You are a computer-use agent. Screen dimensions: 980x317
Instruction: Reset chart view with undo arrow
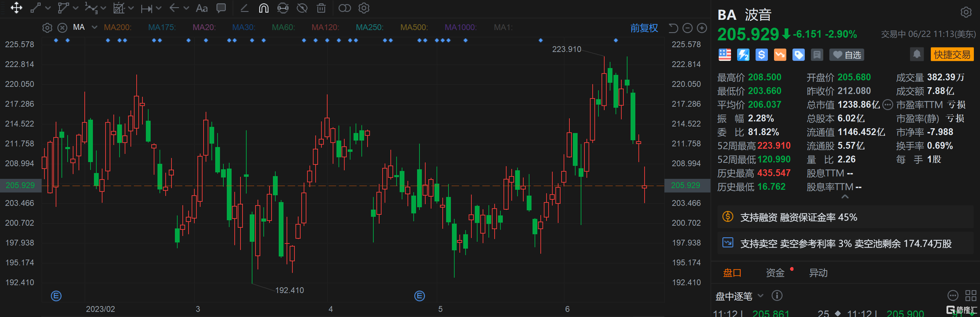coord(673,28)
